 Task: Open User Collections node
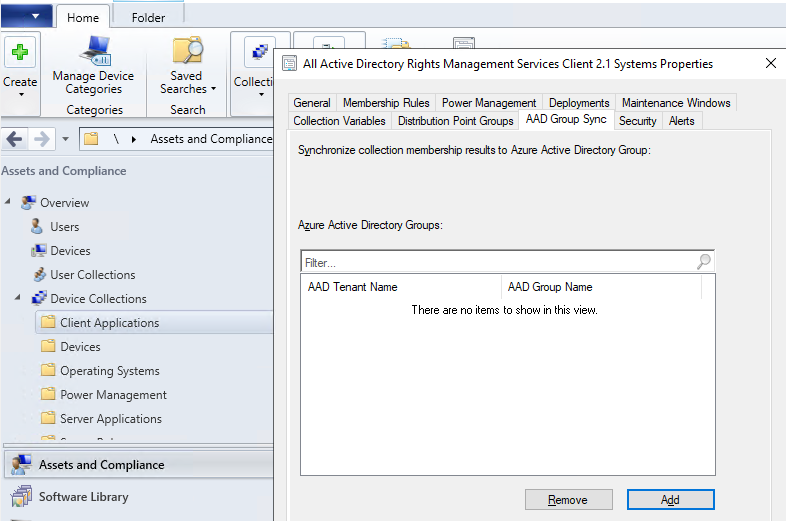coord(92,275)
